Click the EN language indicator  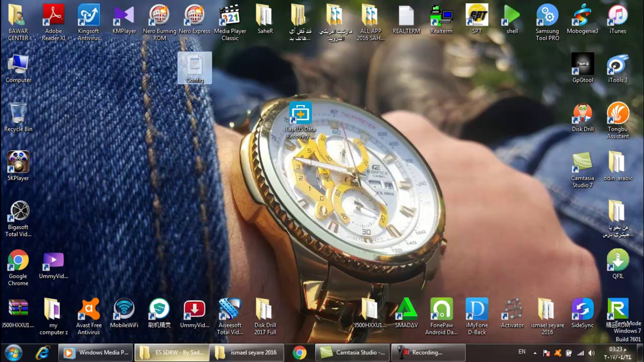(522, 352)
